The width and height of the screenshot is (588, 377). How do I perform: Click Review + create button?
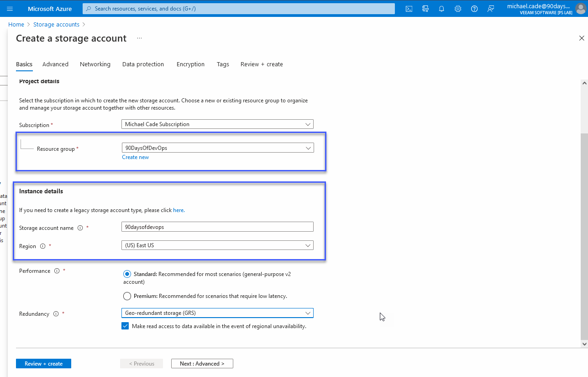pyautogui.click(x=43, y=363)
